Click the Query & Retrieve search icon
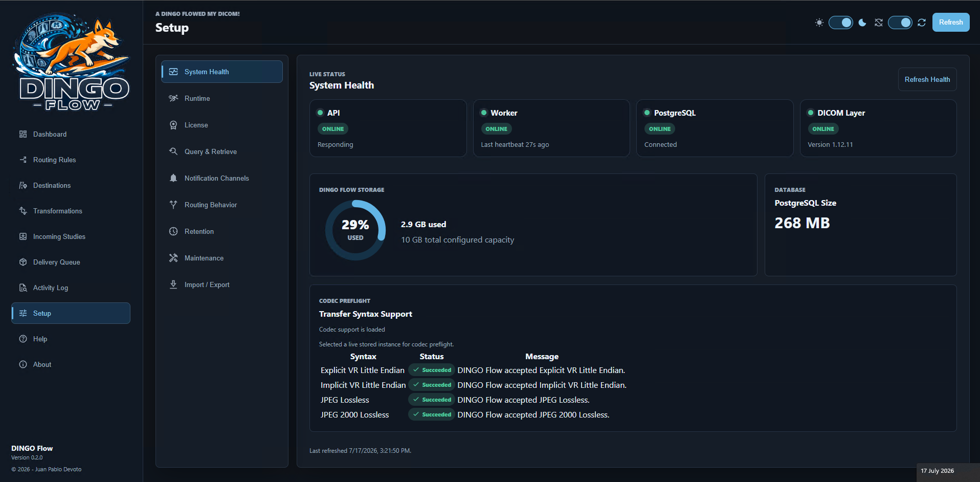This screenshot has height=482, width=980. pyautogui.click(x=173, y=151)
